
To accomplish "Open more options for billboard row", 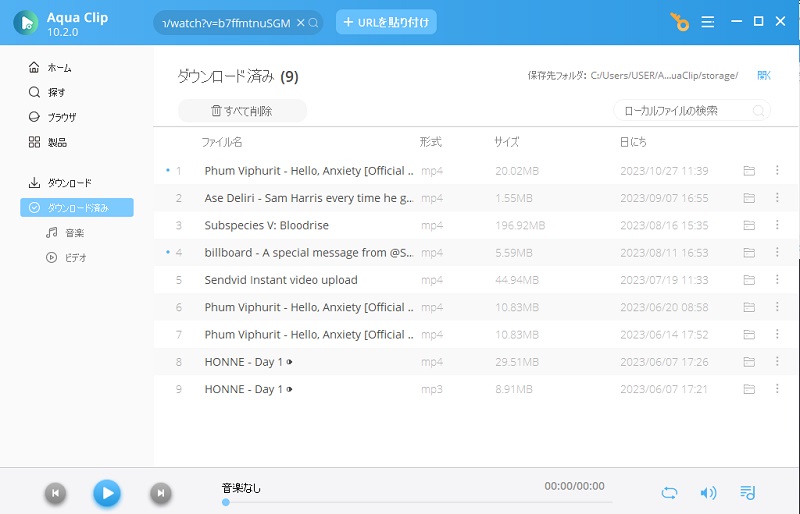I will pyautogui.click(x=777, y=252).
